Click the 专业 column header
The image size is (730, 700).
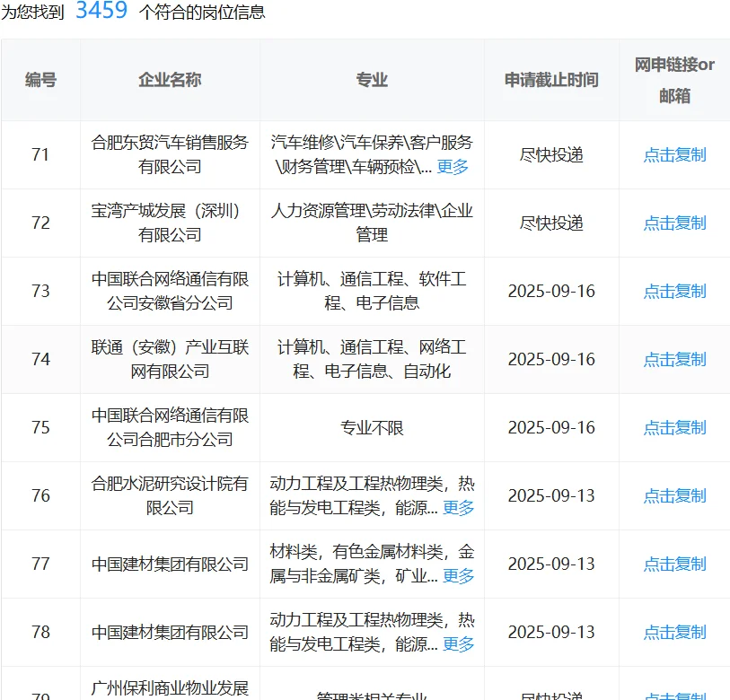coord(372,80)
